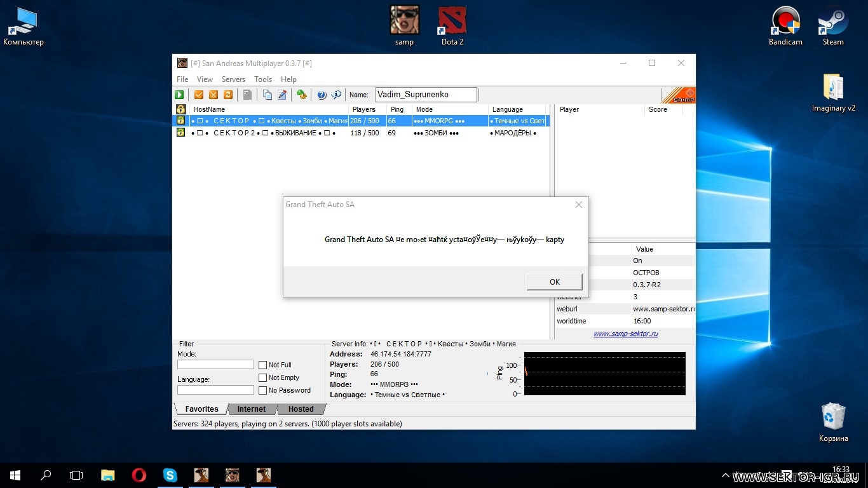Open the Windows Start menu
The height and width of the screenshot is (488, 868).
pyautogui.click(x=15, y=475)
